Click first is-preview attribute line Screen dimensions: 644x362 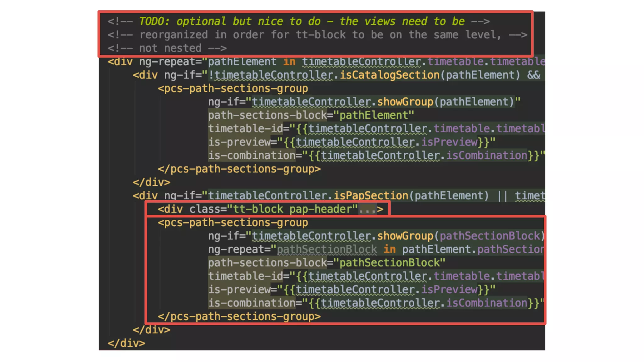(351, 142)
